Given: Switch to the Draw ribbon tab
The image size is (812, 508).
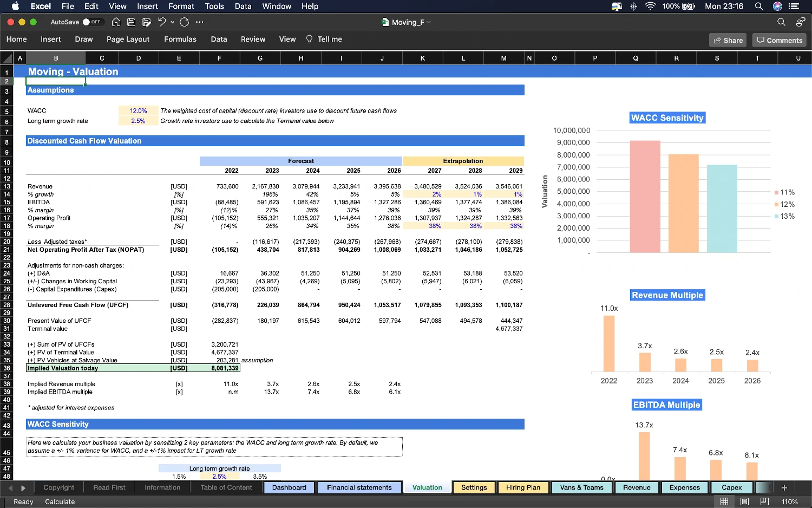Looking at the screenshot, I should tap(84, 39).
